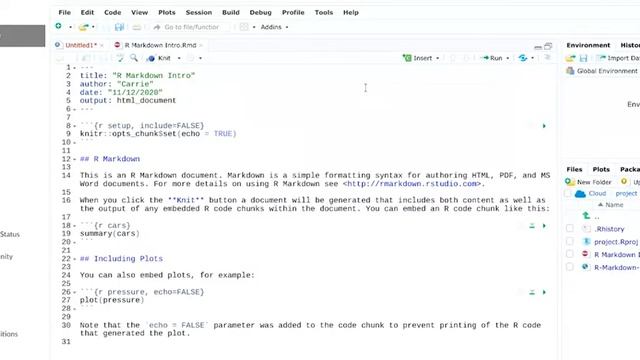Open the publish dropdown arrow

(532, 58)
